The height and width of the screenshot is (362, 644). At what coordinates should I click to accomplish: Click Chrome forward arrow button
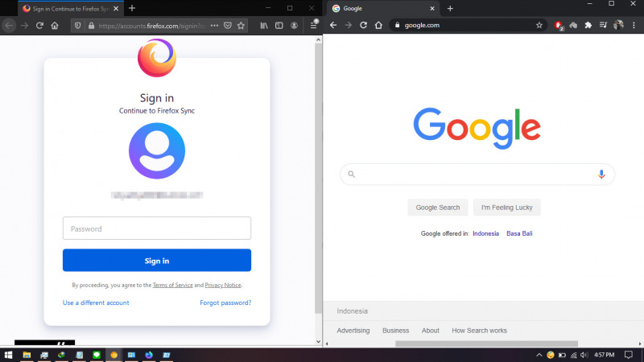point(349,25)
